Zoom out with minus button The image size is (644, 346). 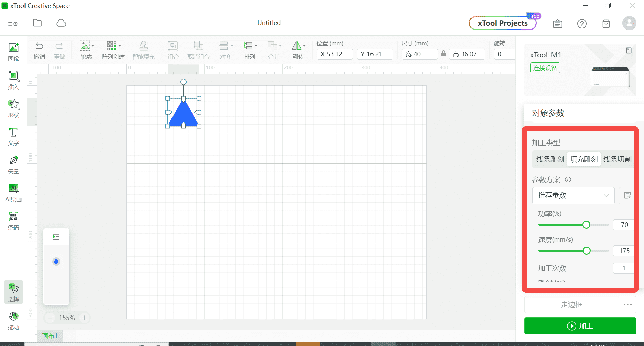(x=50, y=318)
